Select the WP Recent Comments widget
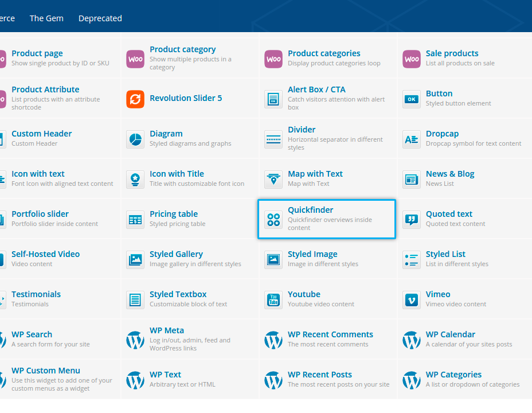 point(330,334)
